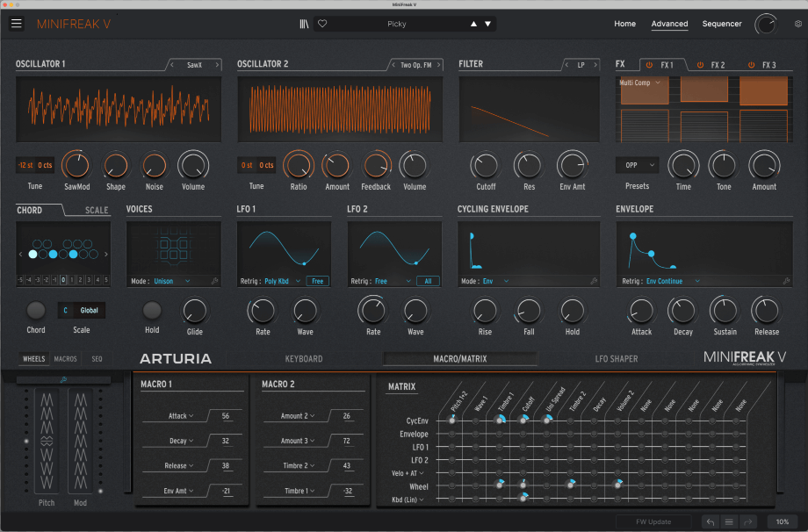
Task: Click the undo arrow in status bar
Action: pos(711,521)
